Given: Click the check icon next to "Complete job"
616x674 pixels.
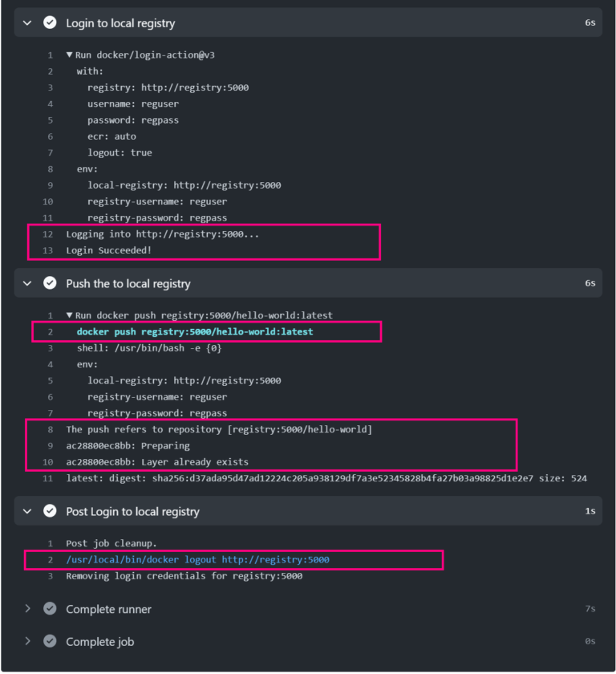Looking at the screenshot, I should [x=50, y=641].
